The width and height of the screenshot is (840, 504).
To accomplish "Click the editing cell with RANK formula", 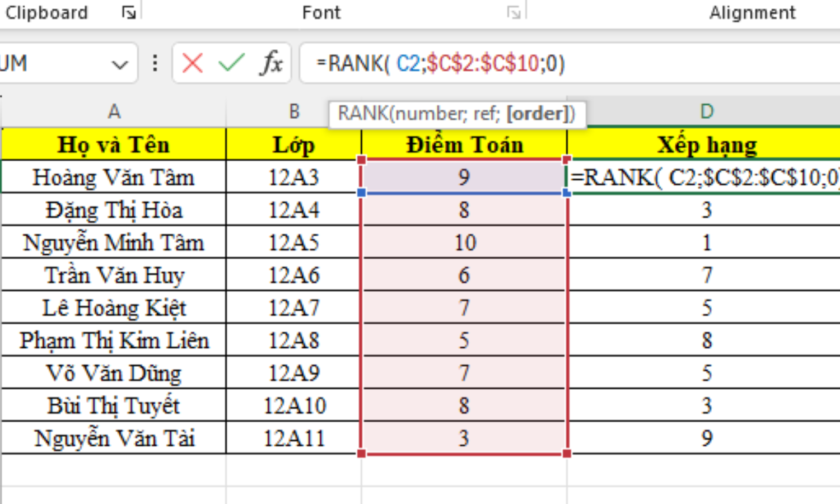I will click(x=704, y=178).
